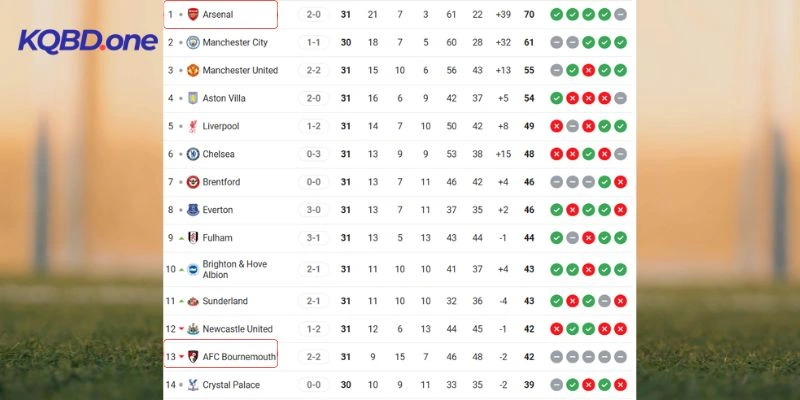
Task: Click the Aston Villa crest
Action: (193, 98)
